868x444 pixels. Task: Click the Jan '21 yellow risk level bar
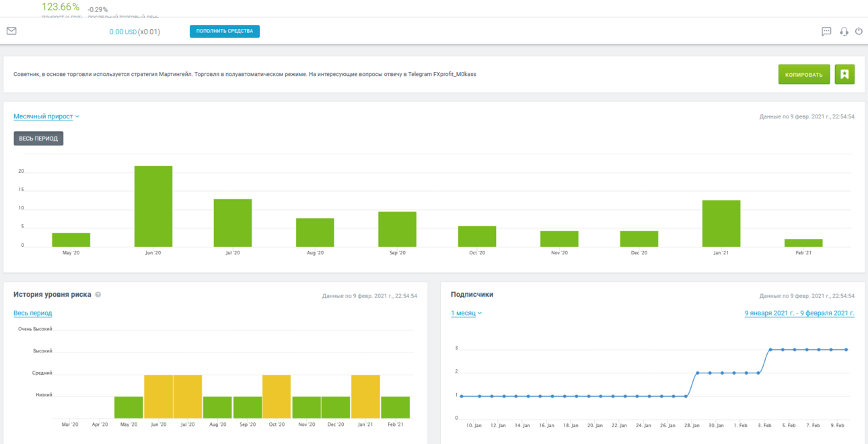coord(365,396)
